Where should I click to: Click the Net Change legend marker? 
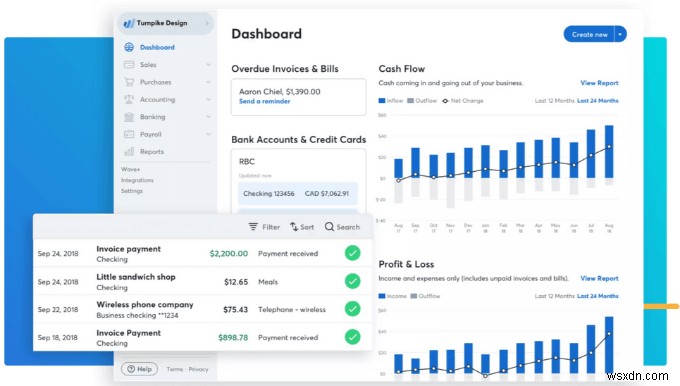pyautogui.click(x=445, y=101)
